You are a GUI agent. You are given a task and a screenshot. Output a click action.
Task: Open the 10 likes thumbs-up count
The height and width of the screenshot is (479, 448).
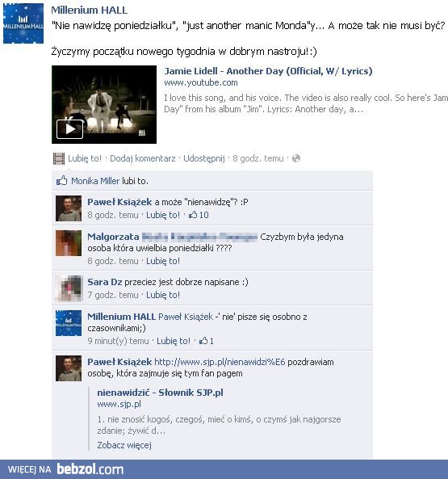point(199,215)
